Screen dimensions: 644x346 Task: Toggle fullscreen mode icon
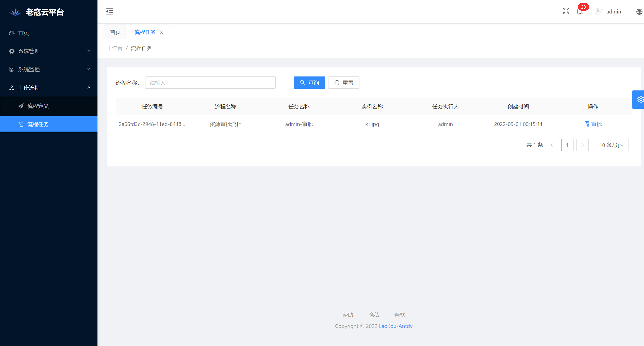point(566,11)
